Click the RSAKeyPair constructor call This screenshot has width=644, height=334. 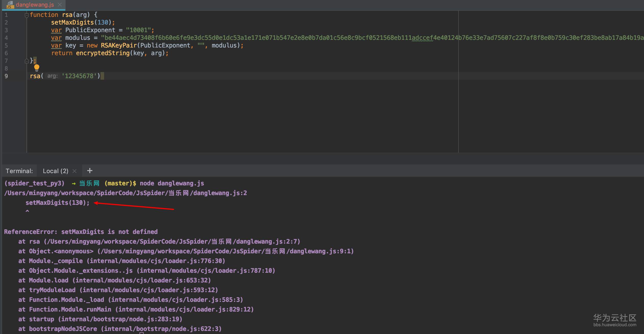pos(119,45)
